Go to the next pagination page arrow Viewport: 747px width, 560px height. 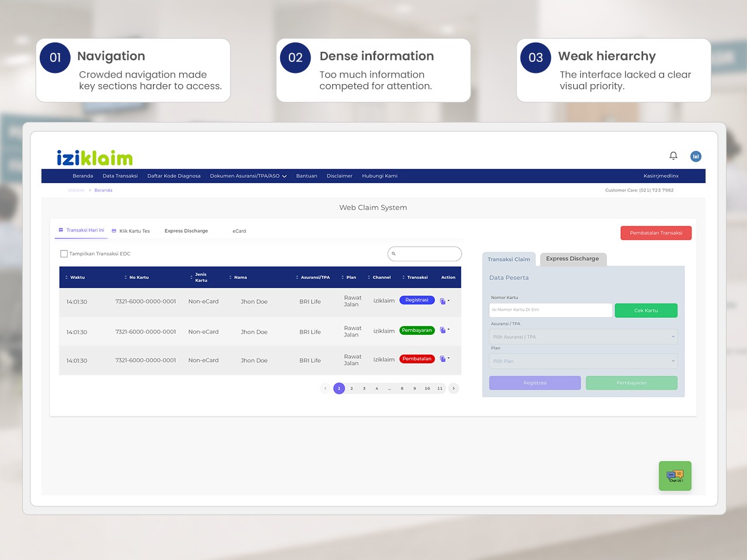pos(453,388)
